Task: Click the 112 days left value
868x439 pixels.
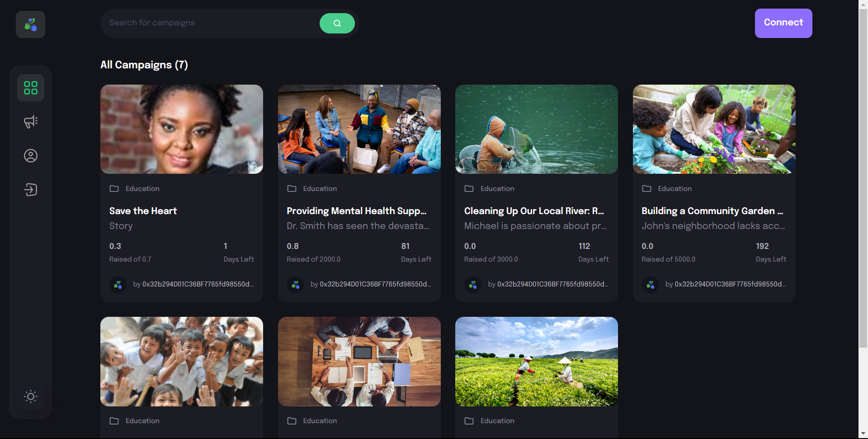Action: point(584,246)
